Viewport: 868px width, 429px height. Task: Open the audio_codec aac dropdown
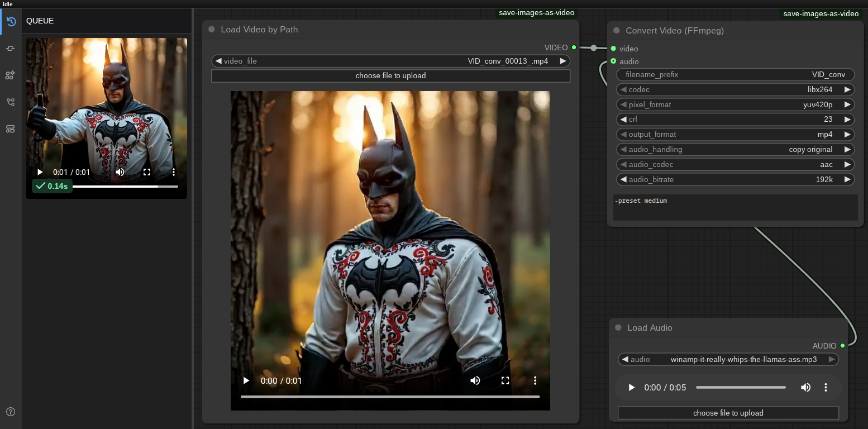pyautogui.click(x=736, y=164)
